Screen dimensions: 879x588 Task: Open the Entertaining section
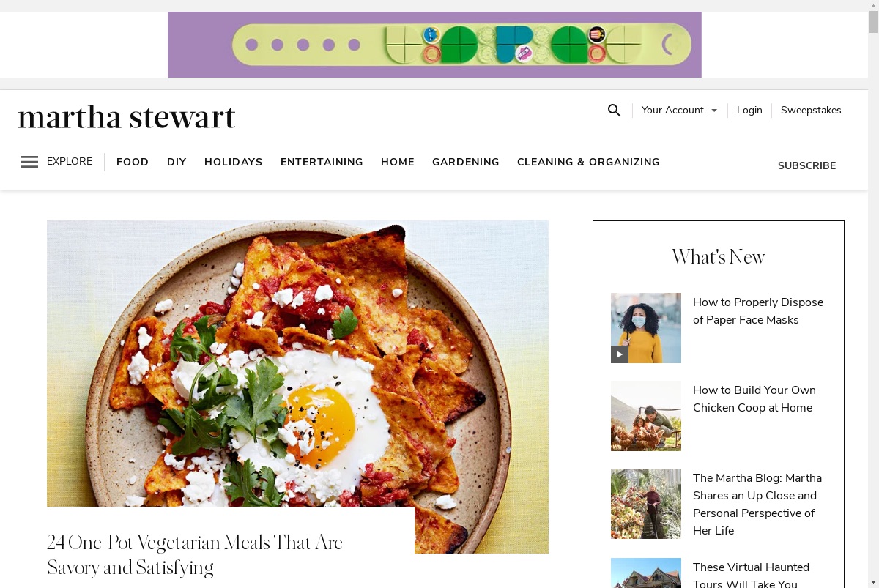pyautogui.click(x=322, y=162)
